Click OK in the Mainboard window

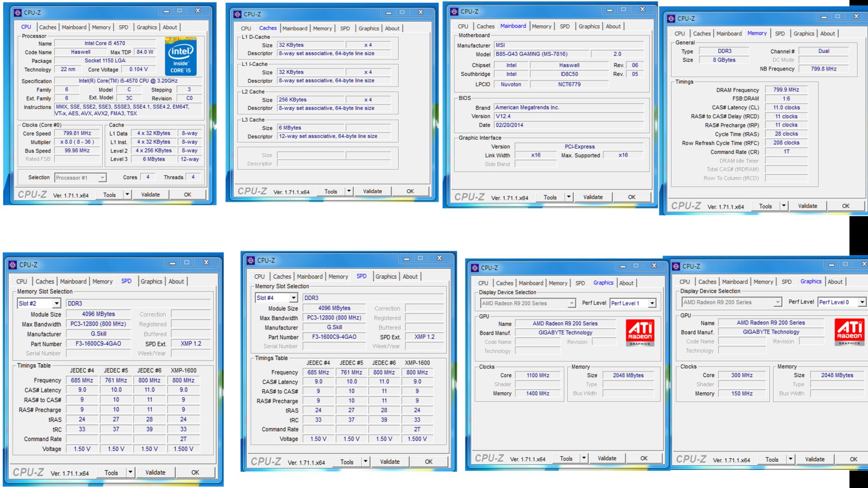pyautogui.click(x=631, y=197)
